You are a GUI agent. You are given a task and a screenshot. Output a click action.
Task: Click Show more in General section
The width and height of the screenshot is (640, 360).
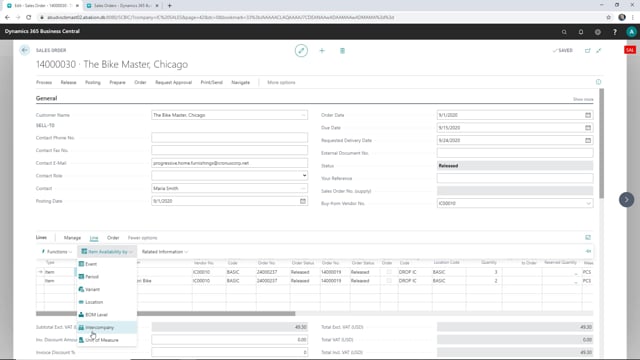[583, 99]
